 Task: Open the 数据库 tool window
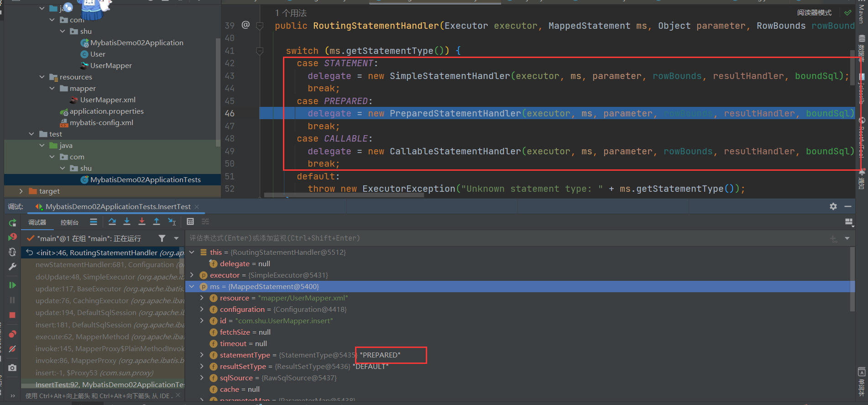862,48
